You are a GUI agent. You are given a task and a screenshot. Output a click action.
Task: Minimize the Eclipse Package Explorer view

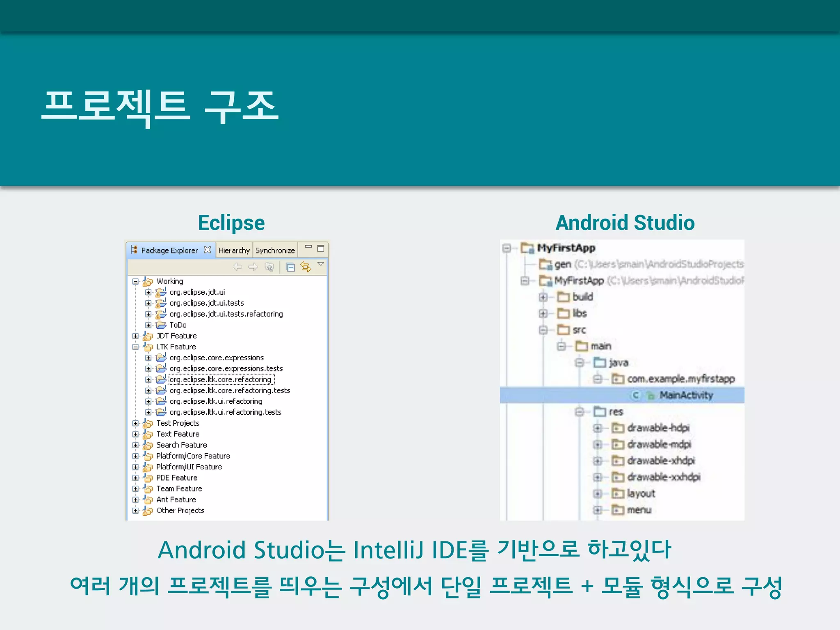click(308, 247)
